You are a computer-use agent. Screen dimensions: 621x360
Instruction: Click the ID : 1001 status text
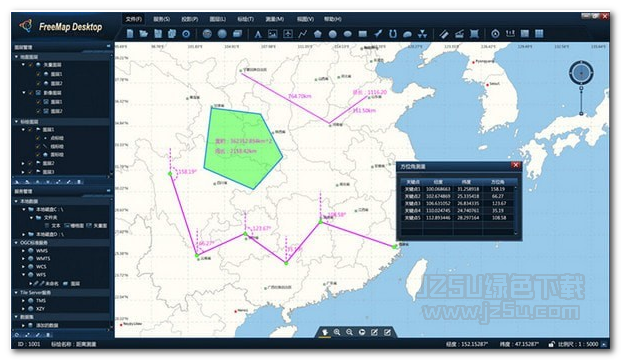(x=29, y=344)
